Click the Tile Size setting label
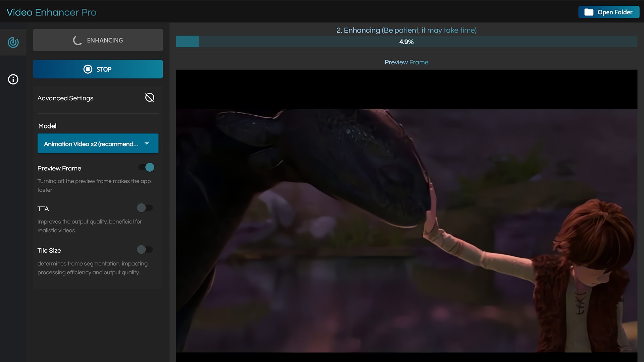This screenshot has height=362, width=644. click(x=49, y=250)
